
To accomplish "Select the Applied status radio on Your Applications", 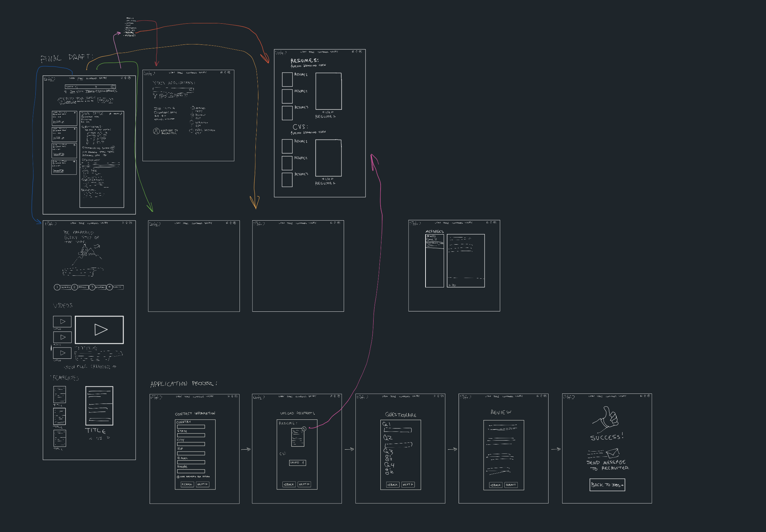I will pyautogui.click(x=193, y=108).
